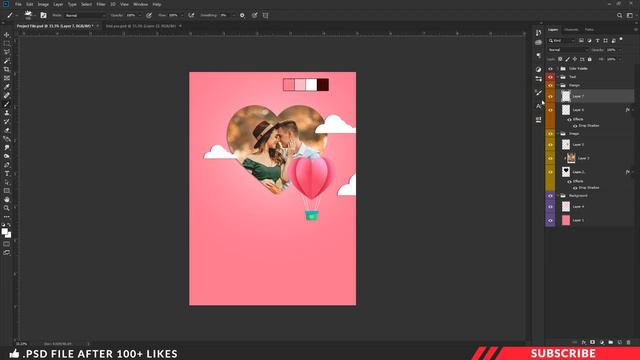Select the Clone Stamp tool
640x360 pixels.
click(x=7, y=113)
